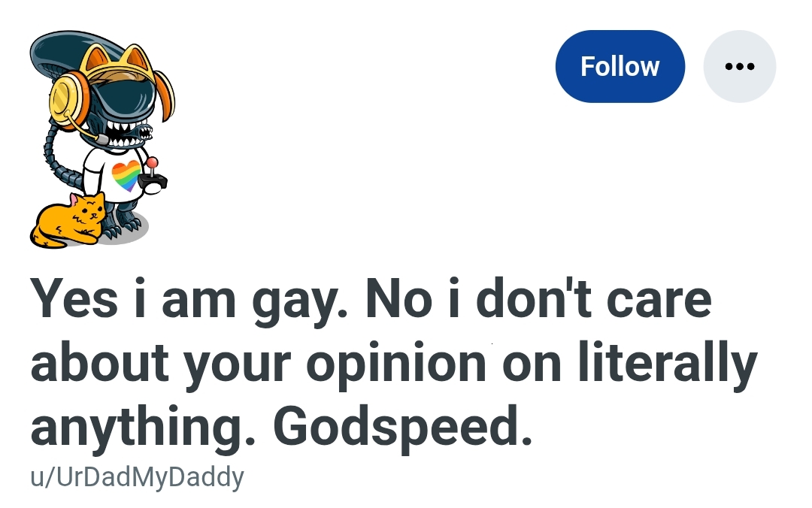Screen dimensions: 812x508
Task: Click the yellow headphone on the avatar
Action: point(69,99)
